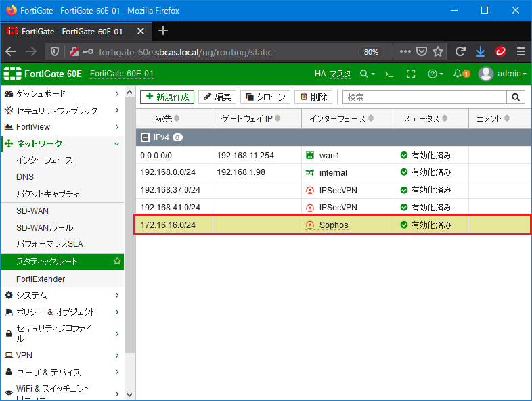Expand ポリシー & オブジェクト menu
This screenshot has width=532, height=401.
click(x=62, y=312)
